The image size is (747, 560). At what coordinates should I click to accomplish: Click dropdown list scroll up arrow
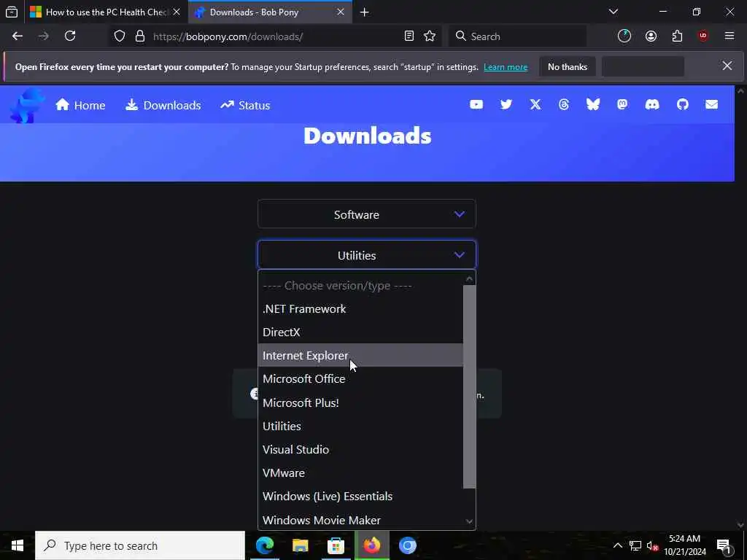click(469, 278)
